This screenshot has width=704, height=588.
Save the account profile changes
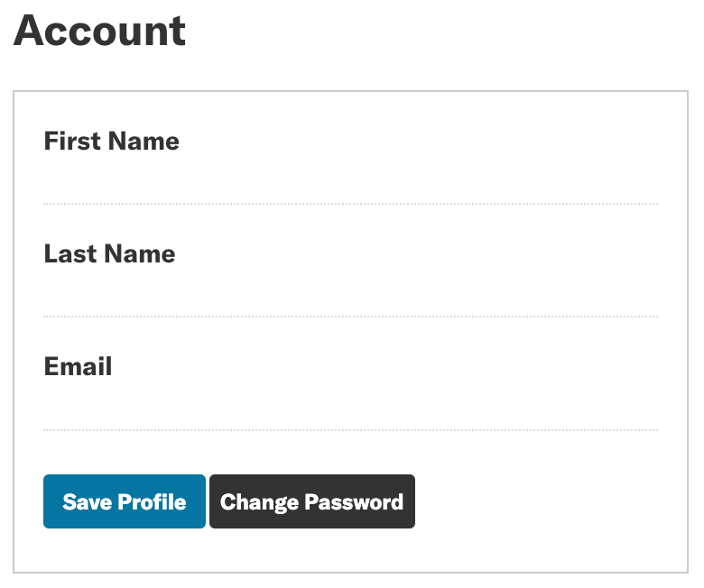click(x=125, y=501)
